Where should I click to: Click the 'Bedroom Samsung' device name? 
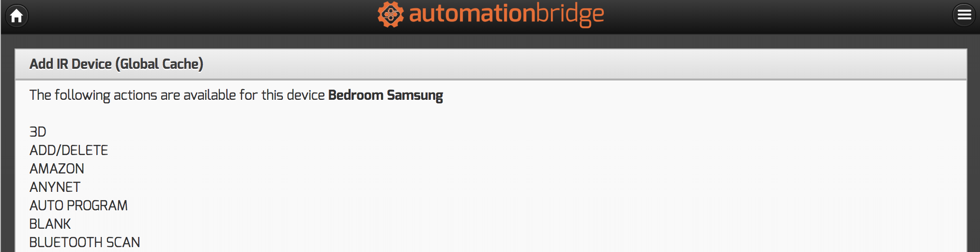pyautogui.click(x=385, y=95)
